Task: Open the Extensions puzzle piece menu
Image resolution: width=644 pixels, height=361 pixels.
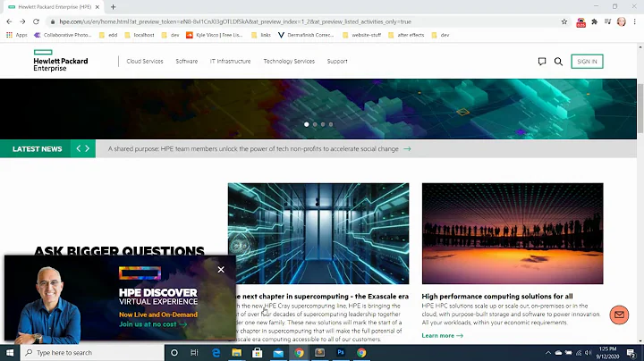Action: 594,21
